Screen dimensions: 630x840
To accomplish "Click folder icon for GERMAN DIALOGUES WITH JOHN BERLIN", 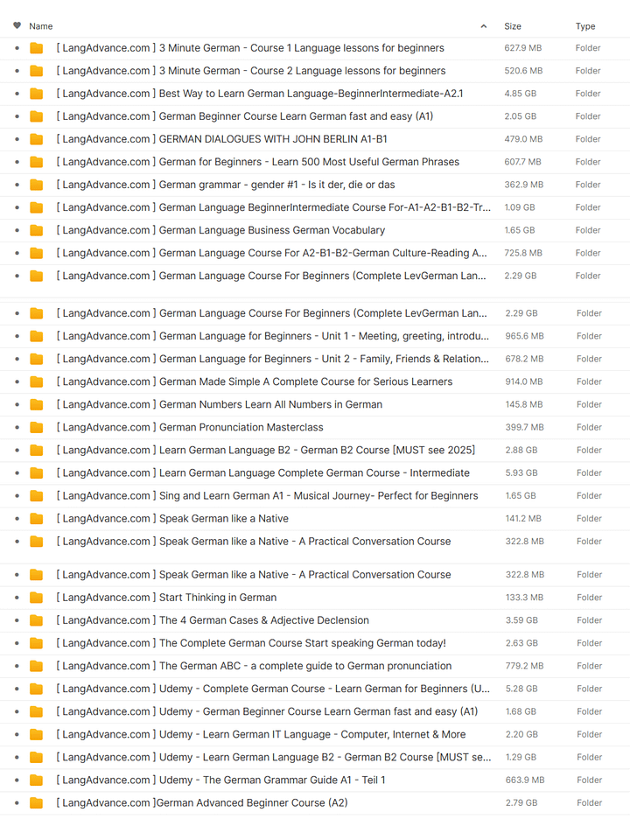I will pos(37,139).
